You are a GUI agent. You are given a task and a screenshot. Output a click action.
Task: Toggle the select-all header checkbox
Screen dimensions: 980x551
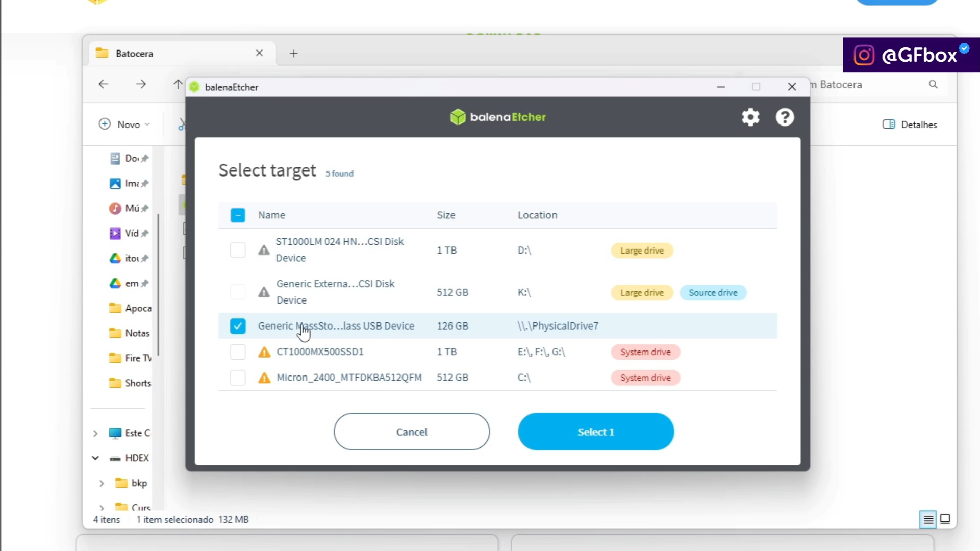238,215
